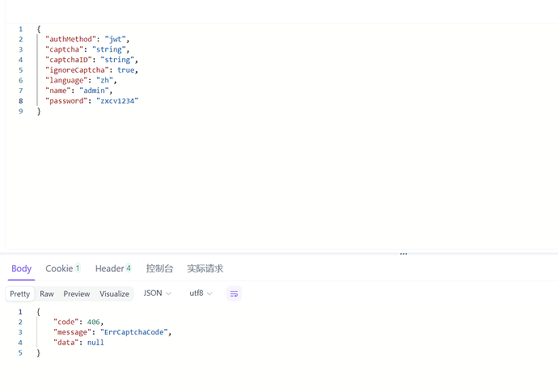558x392 pixels.
Task: Click the Cookie count badge
Action: [x=78, y=268]
